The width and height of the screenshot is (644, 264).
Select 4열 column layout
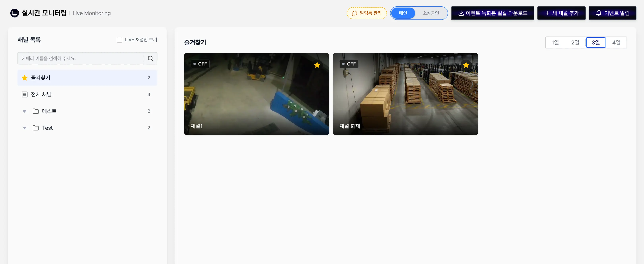[616, 42]
